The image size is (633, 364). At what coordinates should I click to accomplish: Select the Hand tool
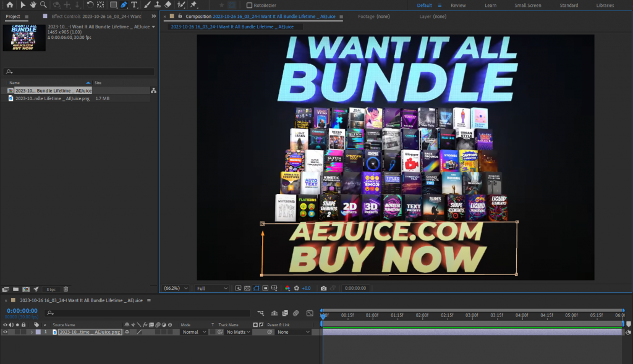point(33,4)
